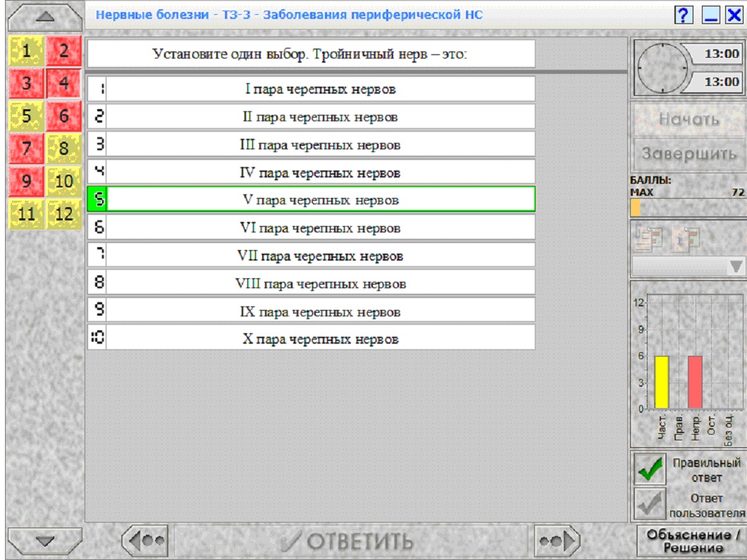Image resolution: width=747 pixels, height=560 pixels.
Task: Click the orange score progress bar
Action: (636, 208)
